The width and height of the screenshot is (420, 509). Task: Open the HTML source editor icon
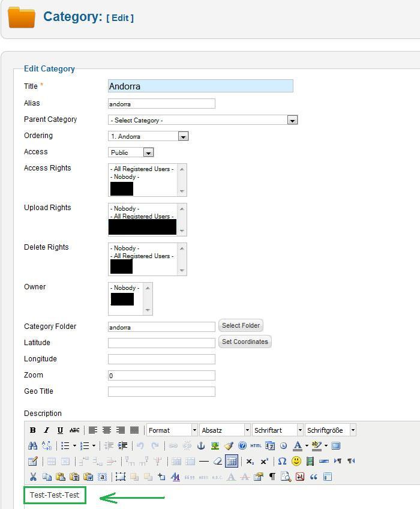click(x=256, y=446)
